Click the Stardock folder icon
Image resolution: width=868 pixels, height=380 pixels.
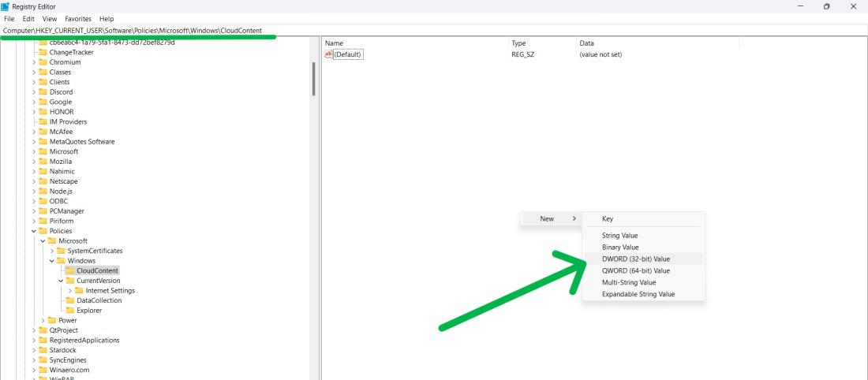[43, 351]
